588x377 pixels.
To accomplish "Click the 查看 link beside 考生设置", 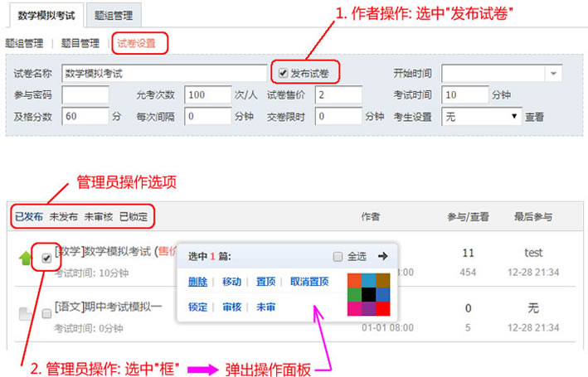I will click(534, 117).
